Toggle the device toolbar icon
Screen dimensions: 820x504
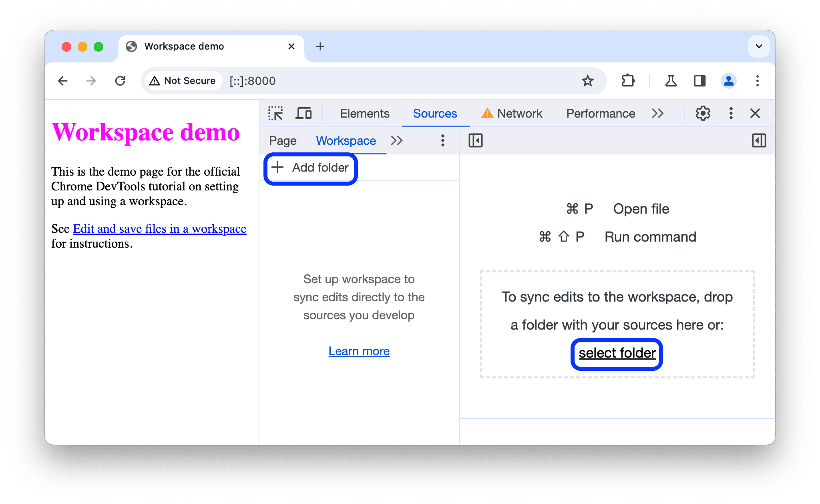coord(304,113)
